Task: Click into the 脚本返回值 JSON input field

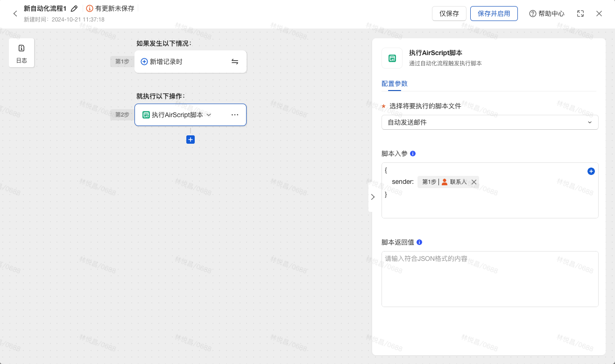Action: click(489, 279)
